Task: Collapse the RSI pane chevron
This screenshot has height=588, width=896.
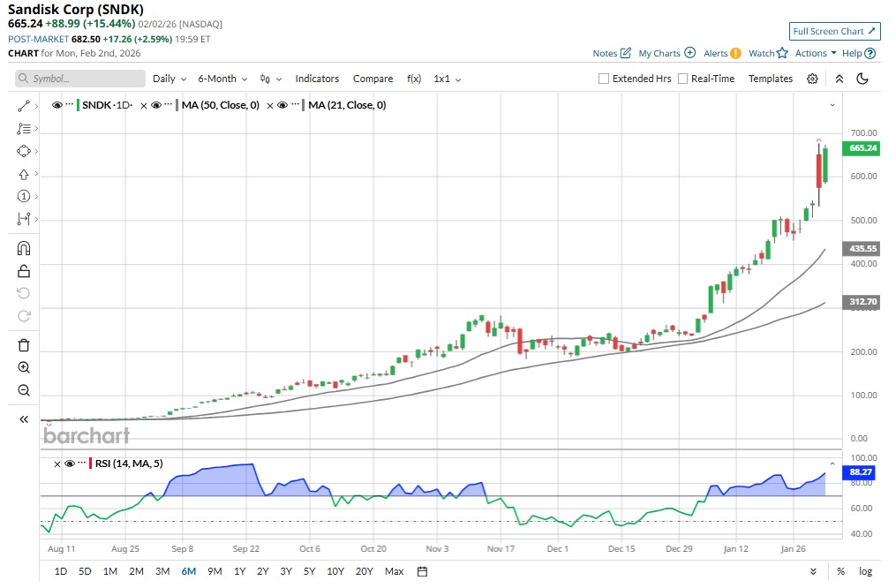Action: pos(832,464)
